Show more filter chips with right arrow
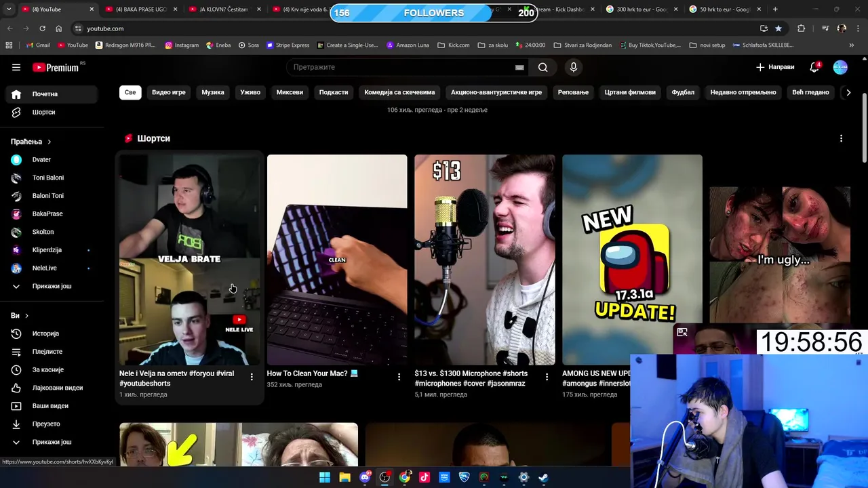Image resolution: width=868 pixels, height=488 pixels. [x=848, y=92]
